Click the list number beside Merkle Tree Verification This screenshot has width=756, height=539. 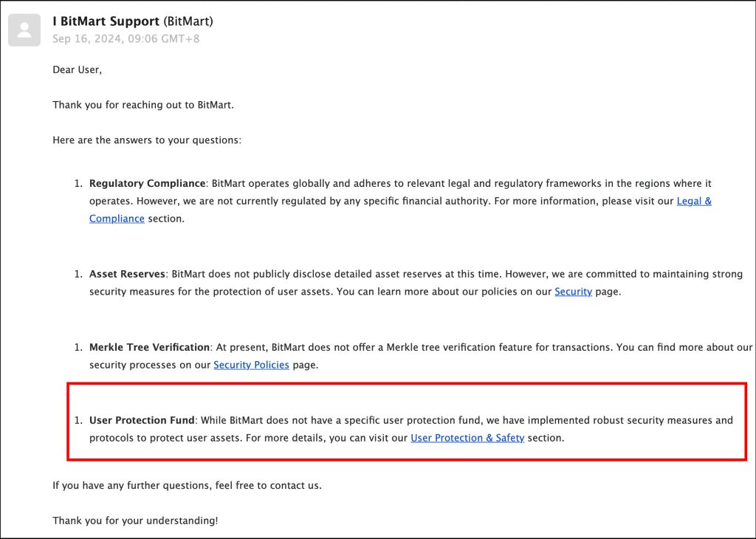(x=78, y=347)
